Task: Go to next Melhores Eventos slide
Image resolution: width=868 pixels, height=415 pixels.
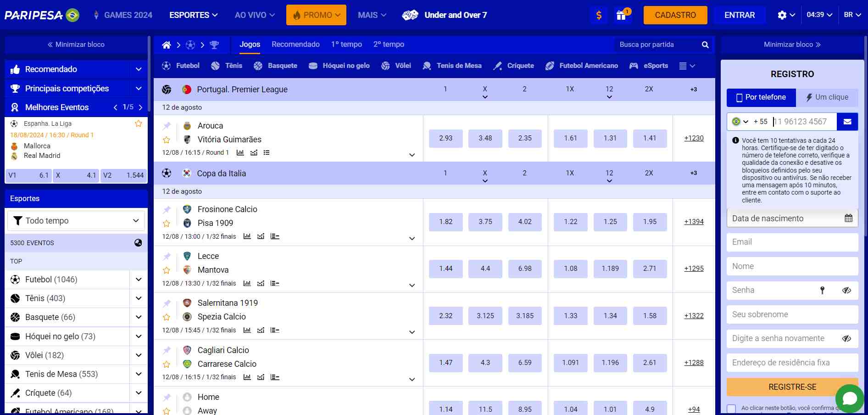Action: (x=140, y=107)
